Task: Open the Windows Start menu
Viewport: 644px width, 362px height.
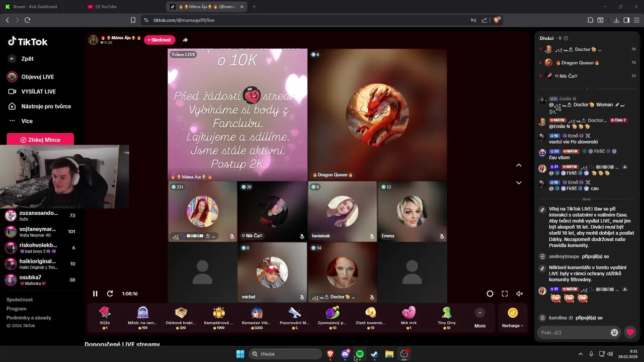Action: (x=240, y=354)
